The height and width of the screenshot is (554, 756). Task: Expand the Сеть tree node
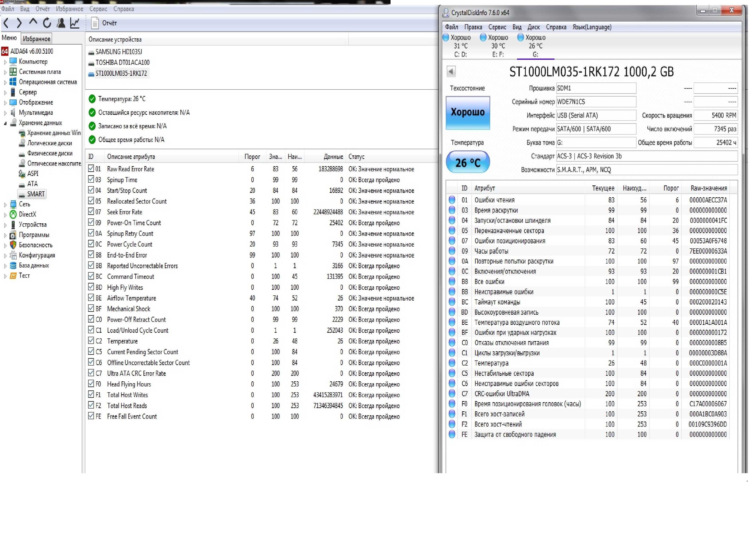coord(5,204)
